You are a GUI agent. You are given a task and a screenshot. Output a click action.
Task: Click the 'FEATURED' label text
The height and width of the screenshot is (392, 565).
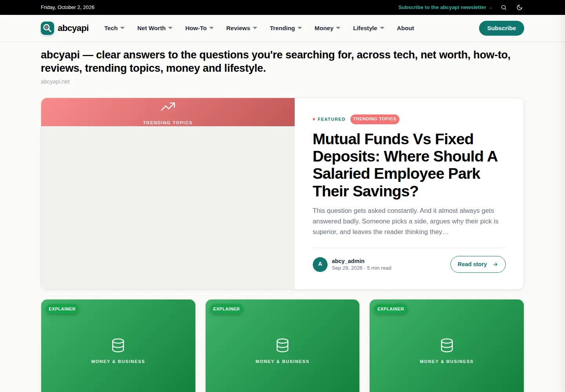(x=332, y=119)
